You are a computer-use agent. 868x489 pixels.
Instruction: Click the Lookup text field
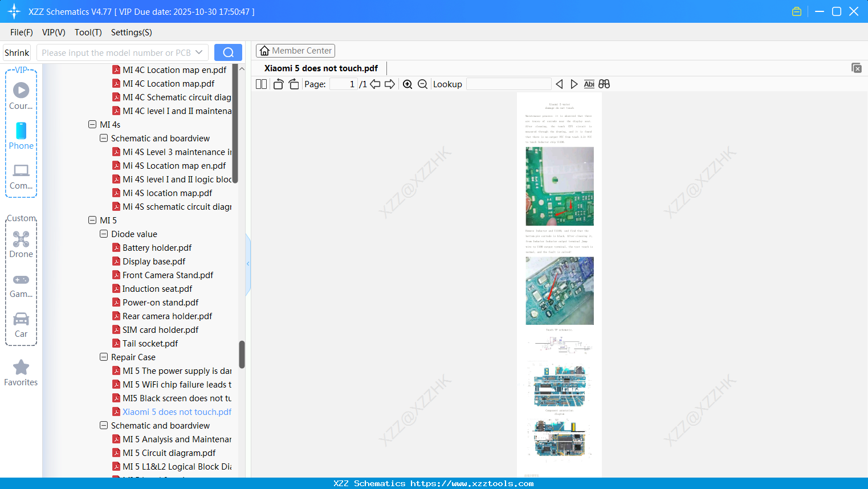tap(509, 84)
